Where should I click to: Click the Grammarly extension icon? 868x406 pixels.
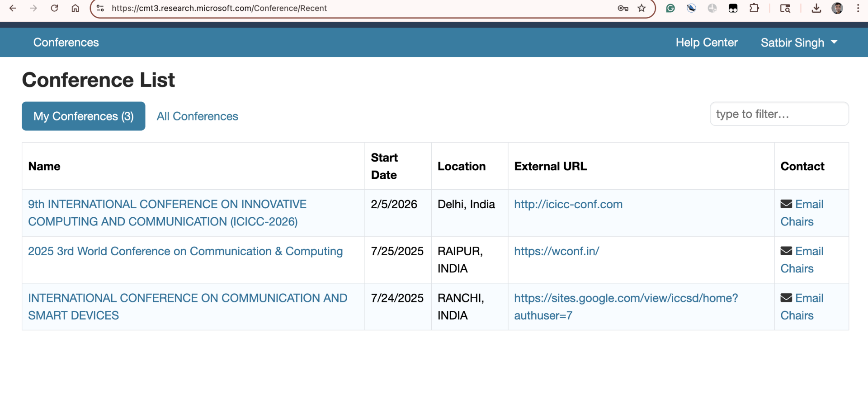click(x=670, y=8)
